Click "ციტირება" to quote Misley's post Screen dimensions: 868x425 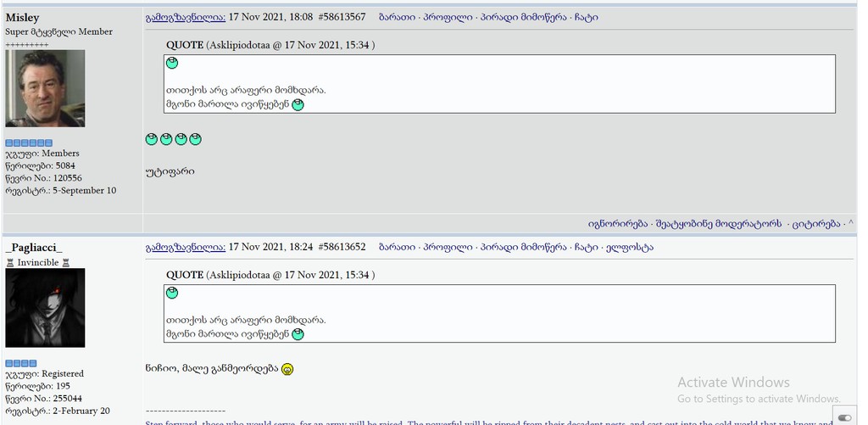click(x=816, y=224)
